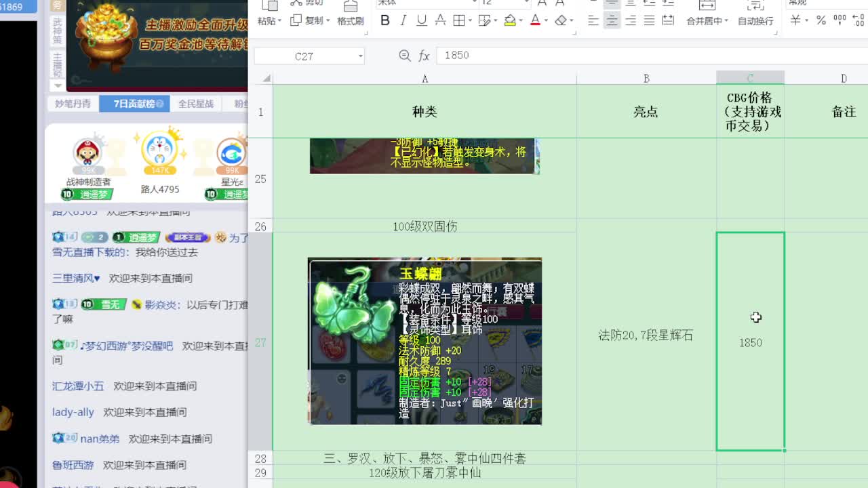Click the chat username 鲁班西游
Screen dimensions: 868x488
point(73,465)
